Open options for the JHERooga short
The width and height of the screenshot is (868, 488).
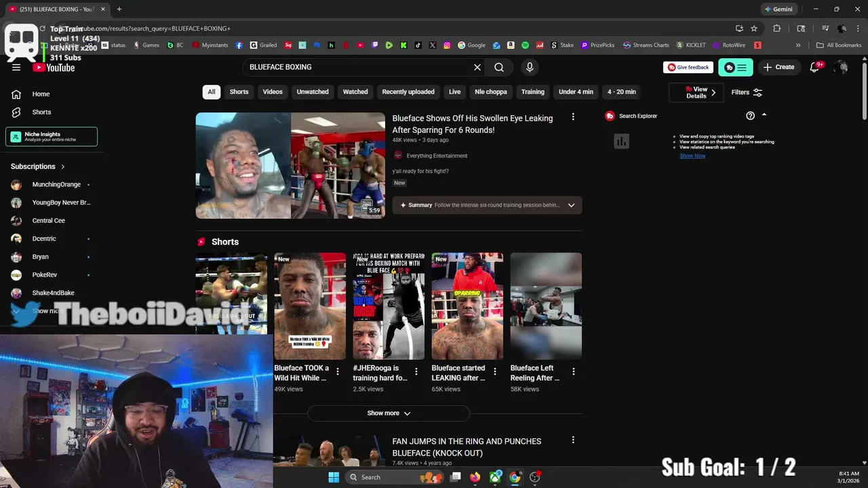coord(416,371)
